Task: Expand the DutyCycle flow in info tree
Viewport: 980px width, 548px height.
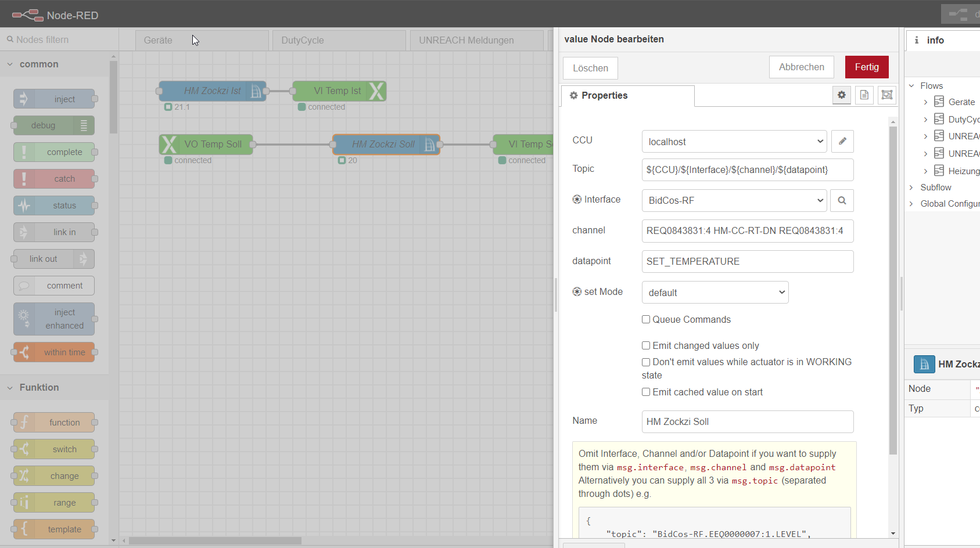Action: tap(925, 120)
